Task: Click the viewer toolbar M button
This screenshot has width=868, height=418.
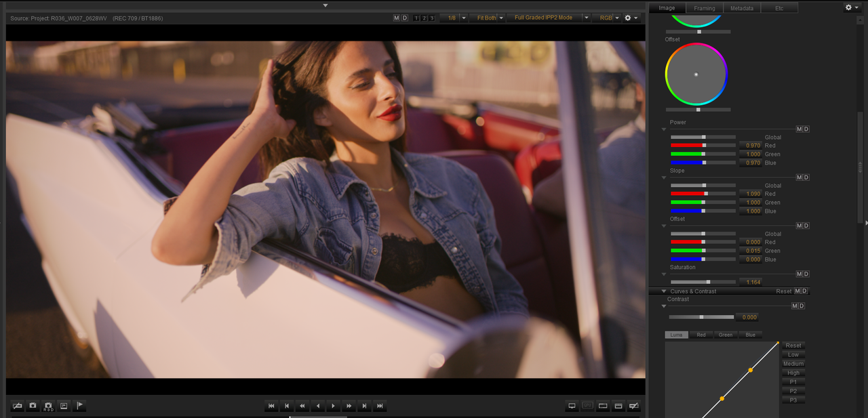Action: pyautogui.click(x=397, y=18)
